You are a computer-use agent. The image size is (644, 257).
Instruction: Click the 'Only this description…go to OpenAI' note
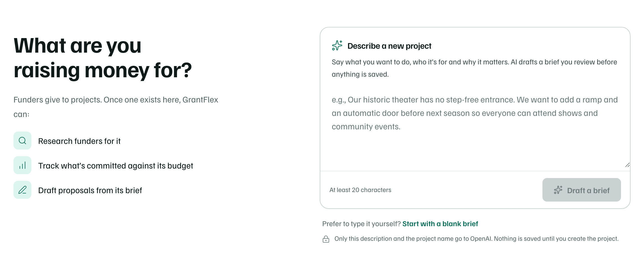(476, 239)
